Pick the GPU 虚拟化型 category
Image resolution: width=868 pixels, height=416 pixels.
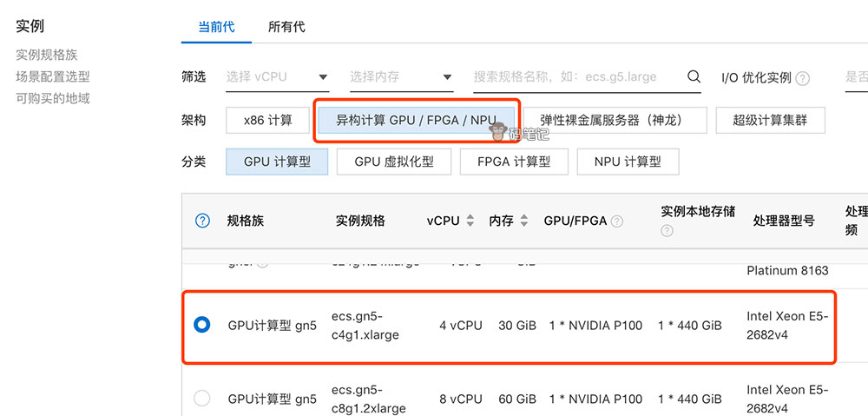tap(394, 162)
